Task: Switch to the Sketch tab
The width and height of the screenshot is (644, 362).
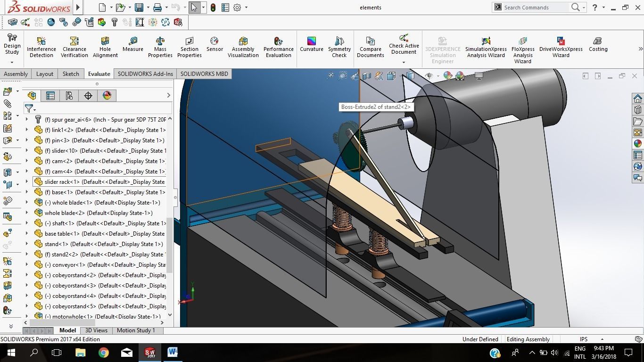Action: point(71,74)
